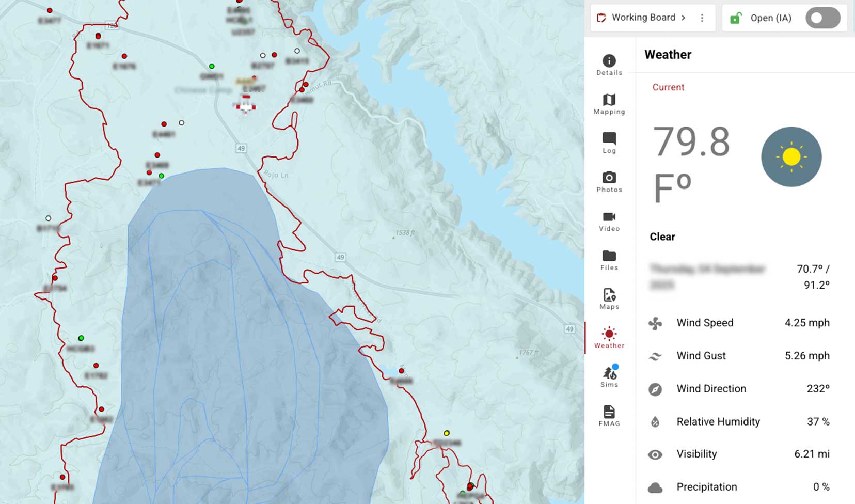Open the FMAG panel
Viewport: 855px width, 504px height.
click(x=609, y=412)
